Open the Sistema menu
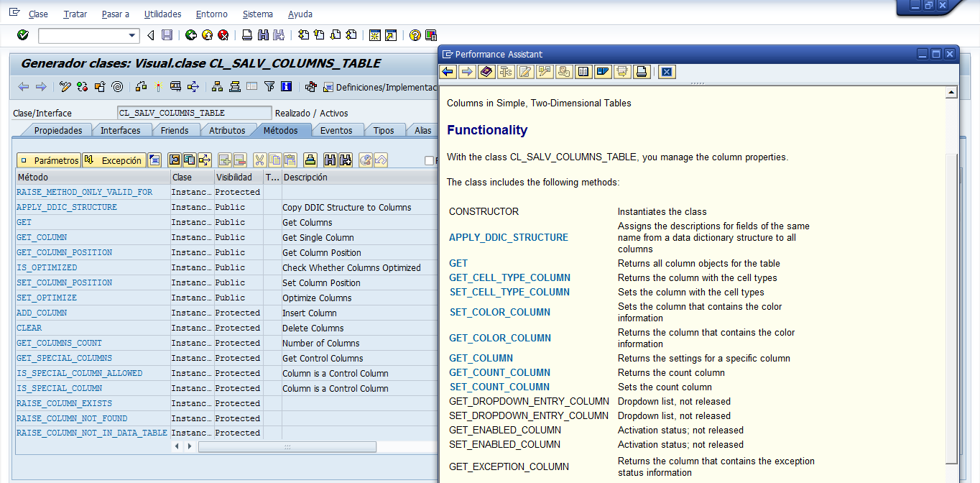The height and width of the screenshot is (483, 980). click(257, 14)
